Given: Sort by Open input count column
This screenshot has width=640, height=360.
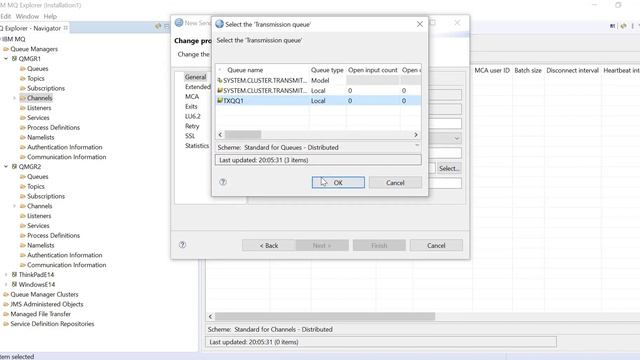Looking at the screenshot, I should tap(372, 70).
